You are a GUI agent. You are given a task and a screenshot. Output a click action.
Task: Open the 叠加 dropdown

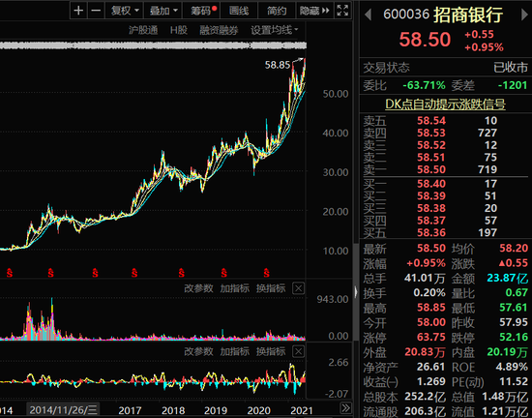pyautogui.click(x=163, y=11)
